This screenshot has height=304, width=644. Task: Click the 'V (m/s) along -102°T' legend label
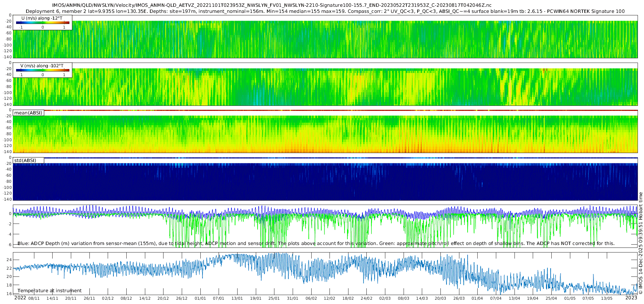pos(42,66)
